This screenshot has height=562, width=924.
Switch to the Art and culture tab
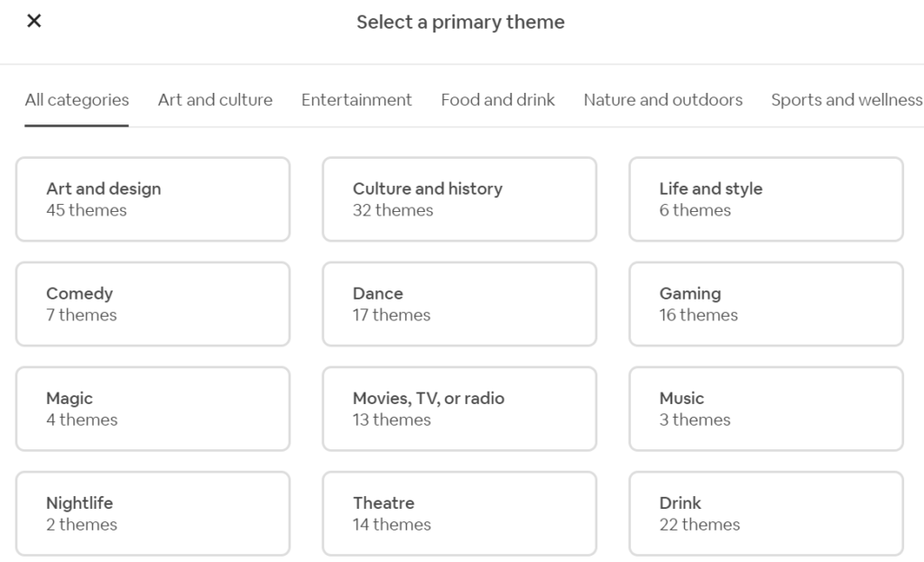[215, 99]
